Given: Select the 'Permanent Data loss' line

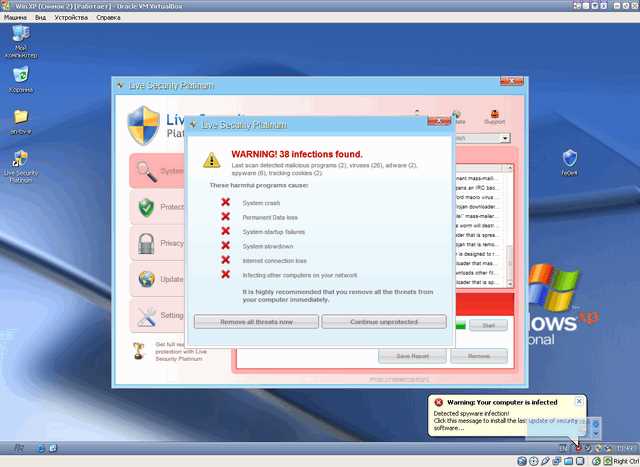Looking at the screenshot, I should (x=270, y=217).
